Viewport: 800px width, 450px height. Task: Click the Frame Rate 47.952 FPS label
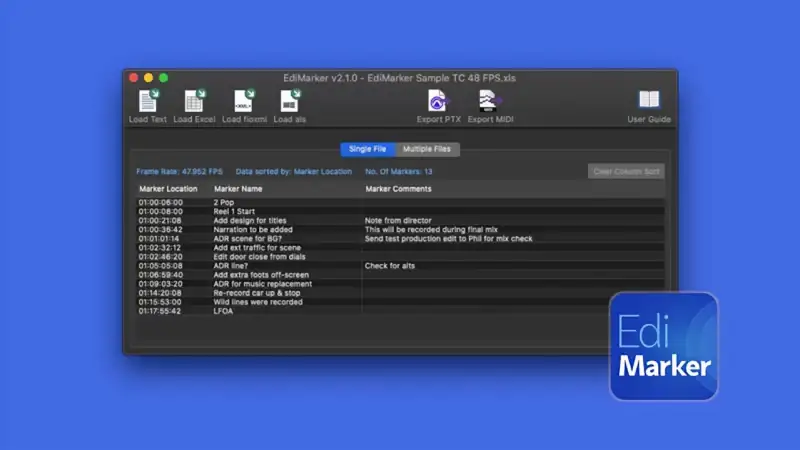click(179, 171)
